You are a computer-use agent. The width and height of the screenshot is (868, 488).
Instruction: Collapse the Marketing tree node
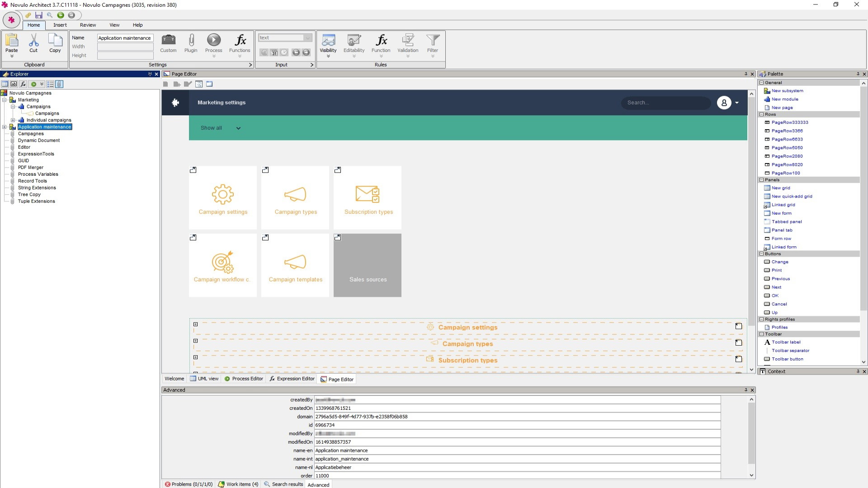click(5, 100)
